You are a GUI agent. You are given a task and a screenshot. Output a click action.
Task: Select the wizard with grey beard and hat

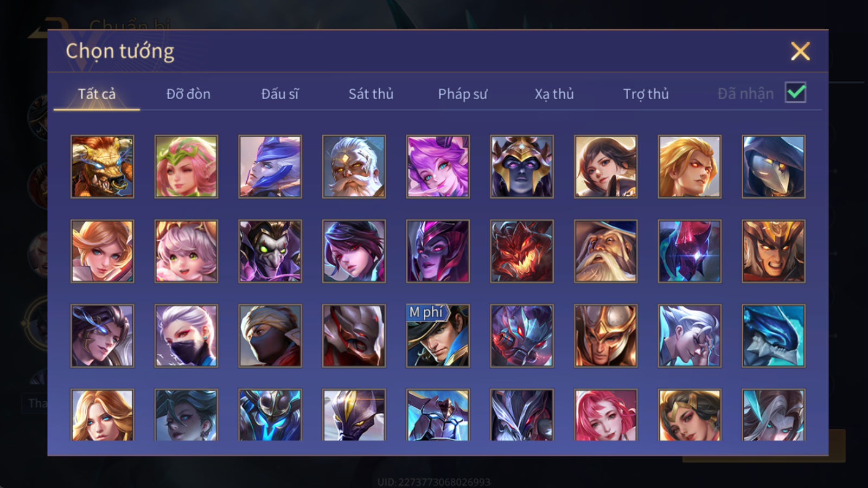pos(605,251)
